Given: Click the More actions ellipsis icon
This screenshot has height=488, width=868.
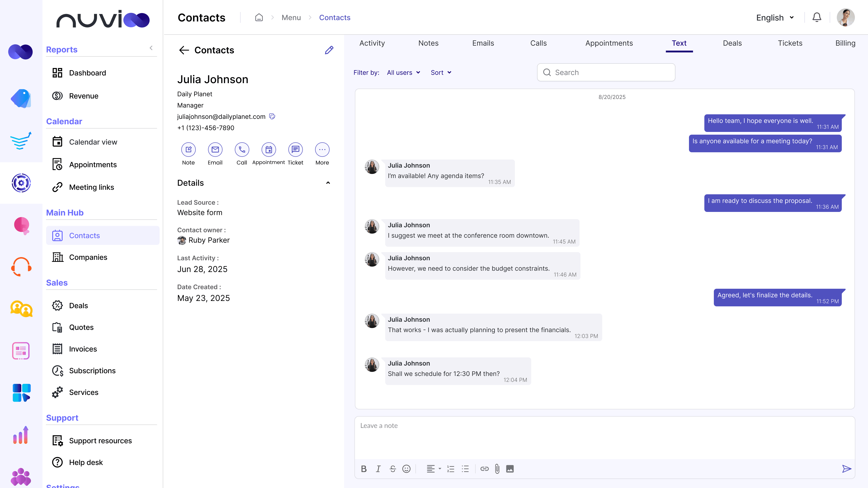Looking at the screenshot, I should click(x=322, y=150).
